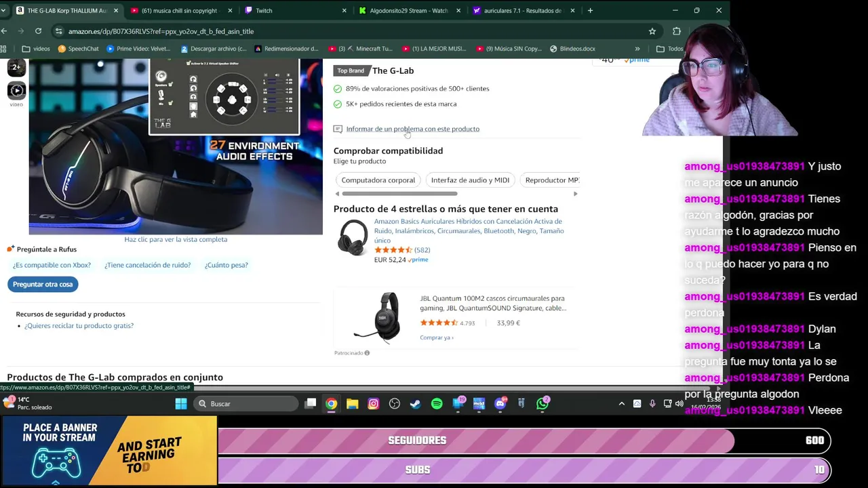Play the product VIDEO thumbnail

click(x=16, y=91)
